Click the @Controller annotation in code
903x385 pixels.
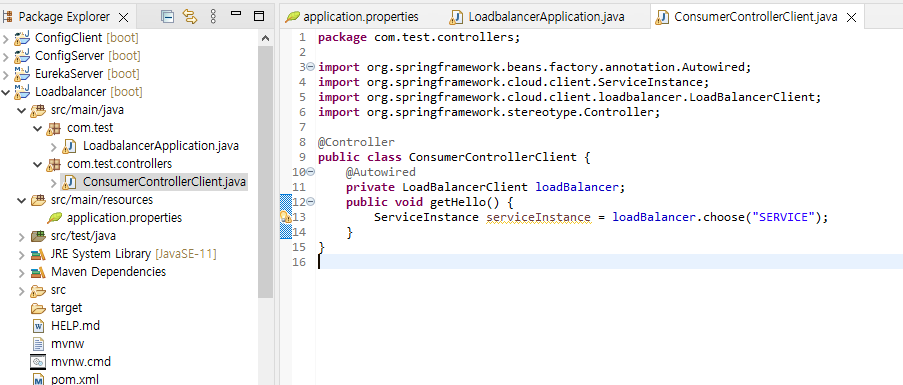[x=356, y=142]
